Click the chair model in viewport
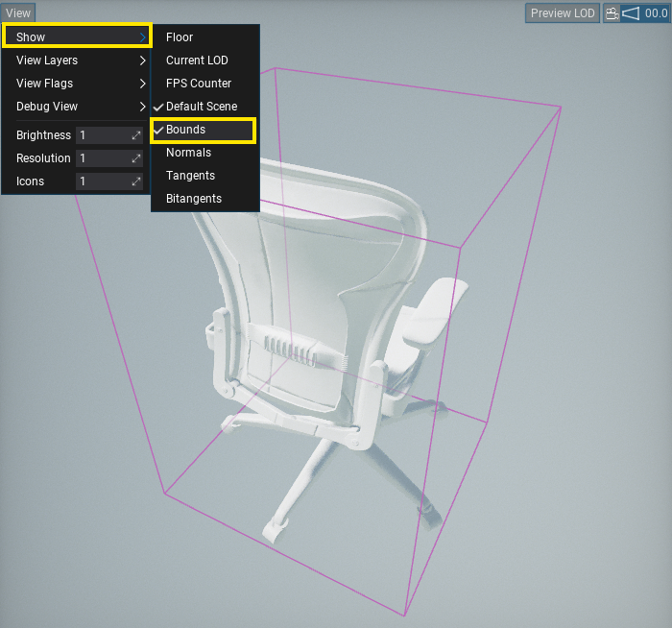Screen dimensions: 672x628 [330, 343]
